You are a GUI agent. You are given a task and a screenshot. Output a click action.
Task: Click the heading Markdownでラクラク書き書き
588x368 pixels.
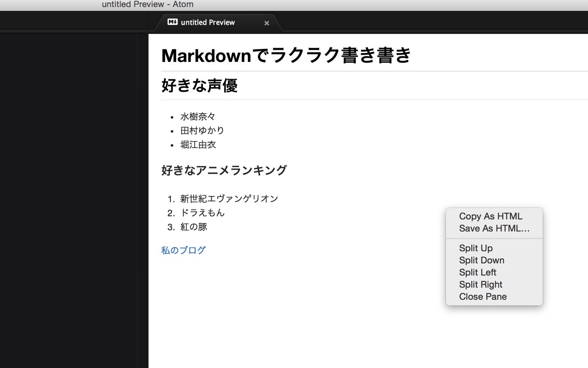point(286,55)
